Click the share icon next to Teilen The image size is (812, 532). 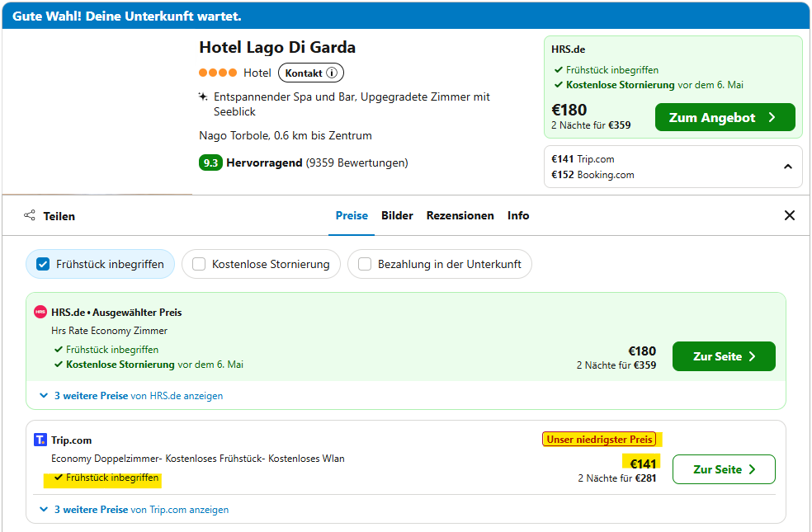30,215
